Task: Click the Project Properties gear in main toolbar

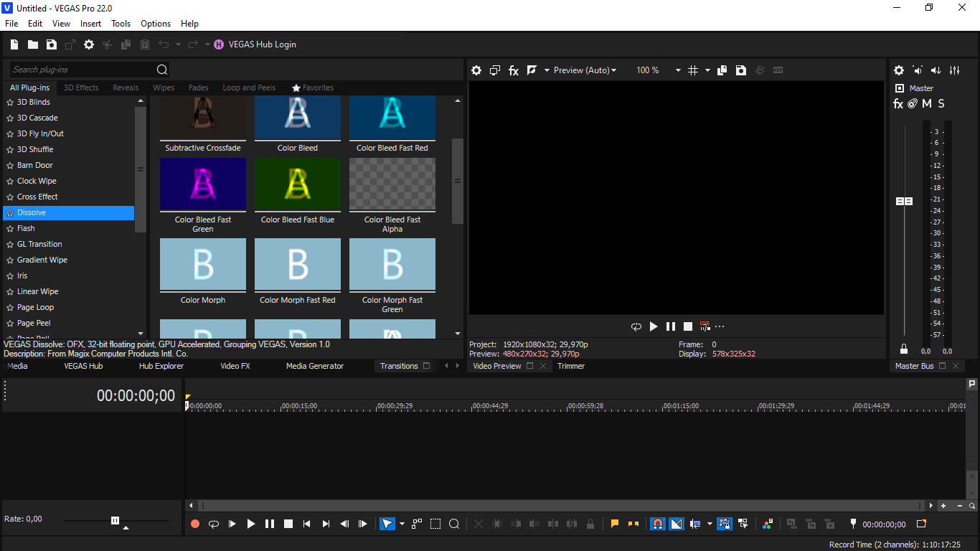Action: coord(89,44)
